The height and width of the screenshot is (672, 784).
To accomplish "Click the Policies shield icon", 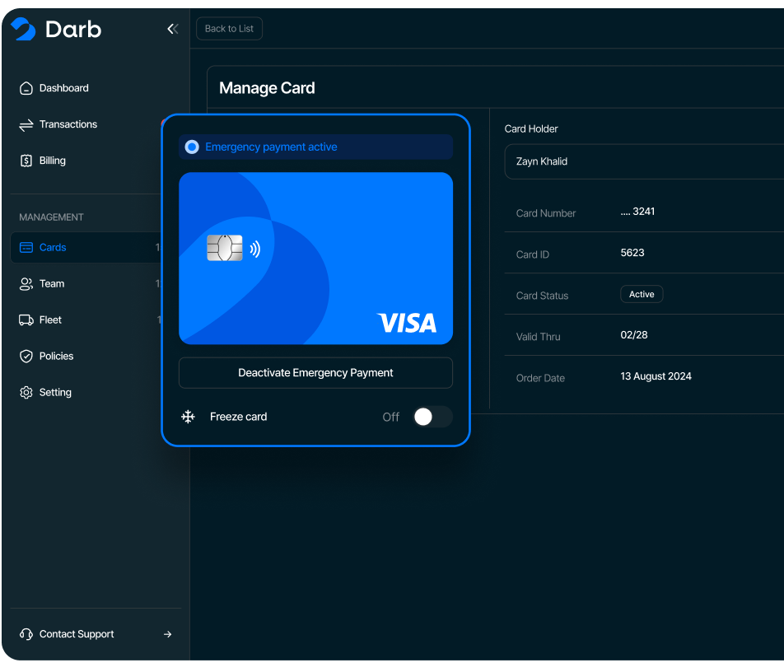I will coord(26,356).
